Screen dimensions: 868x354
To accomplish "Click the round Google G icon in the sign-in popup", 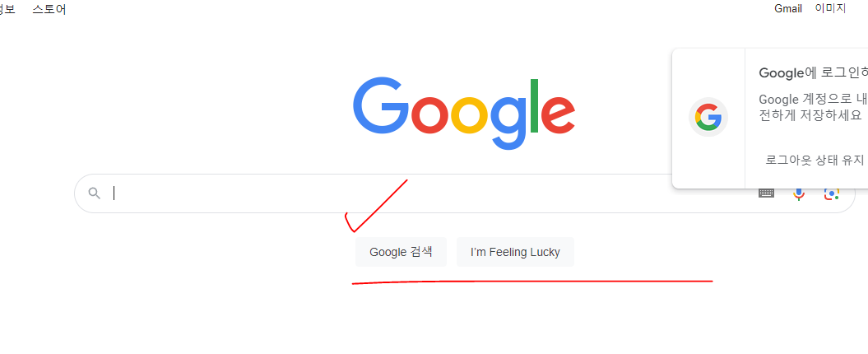I will pos(708,117).
